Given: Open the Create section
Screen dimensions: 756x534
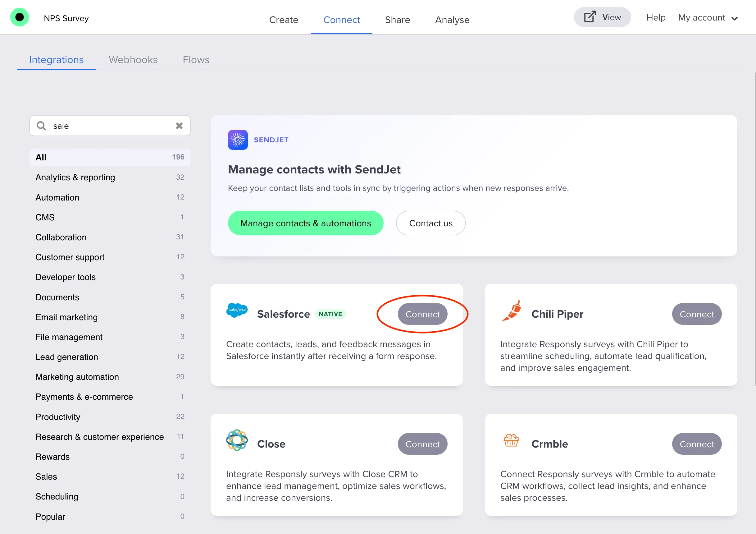Looking at the screenshot, I should tap(284, 20).
